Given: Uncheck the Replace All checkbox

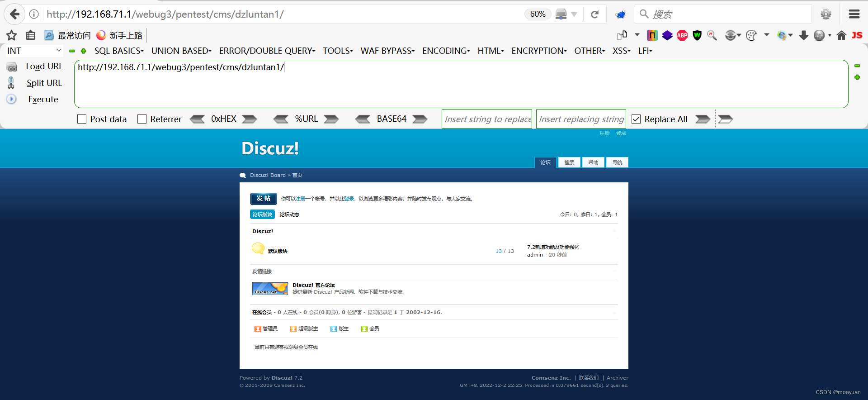Looking at the screenshot, I should click(x=636, y=119).
